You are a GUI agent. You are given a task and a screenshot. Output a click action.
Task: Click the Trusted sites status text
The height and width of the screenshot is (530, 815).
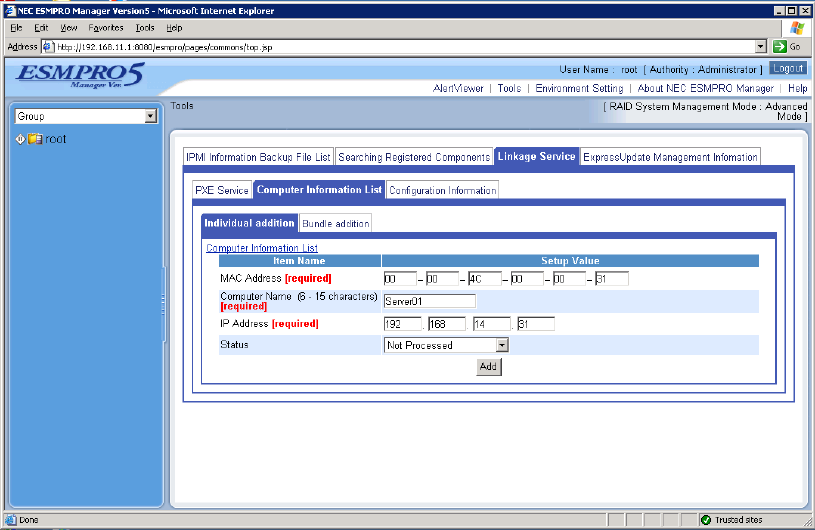click(x=739, y=520)
